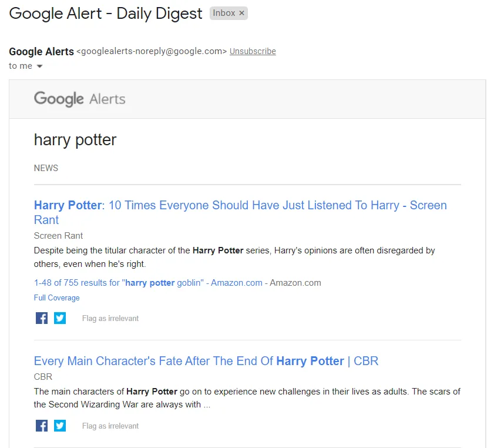Click the Google Alerts header logo
Image resolution: width=494 pixels, height=448 pixels.
79,99
